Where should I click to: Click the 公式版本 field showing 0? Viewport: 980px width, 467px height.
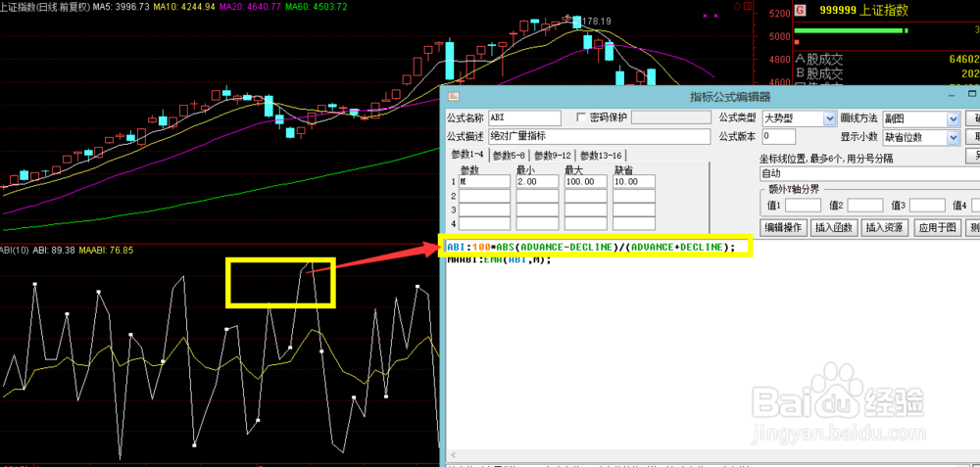(779, 137)
